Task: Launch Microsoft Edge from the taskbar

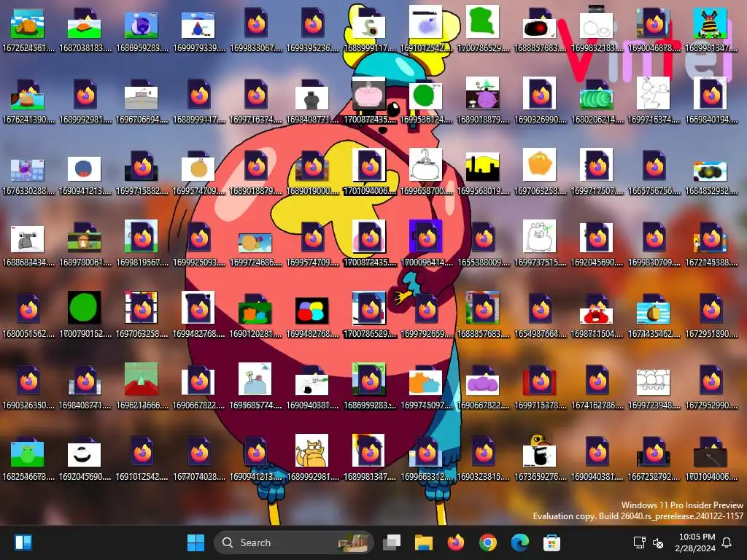Action: [519, 542]
